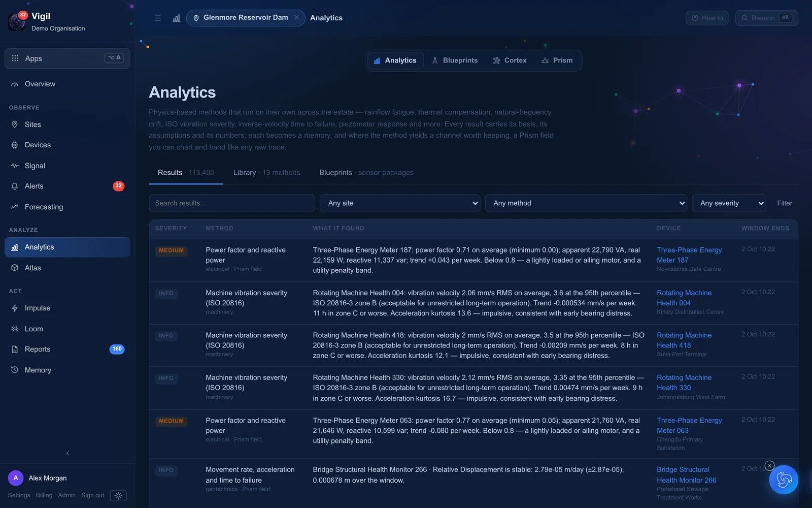Image resolution: width=812 pixels, height=508 pixels.
Task: Open Settings link in footer
Action: [x=19, y=495]
